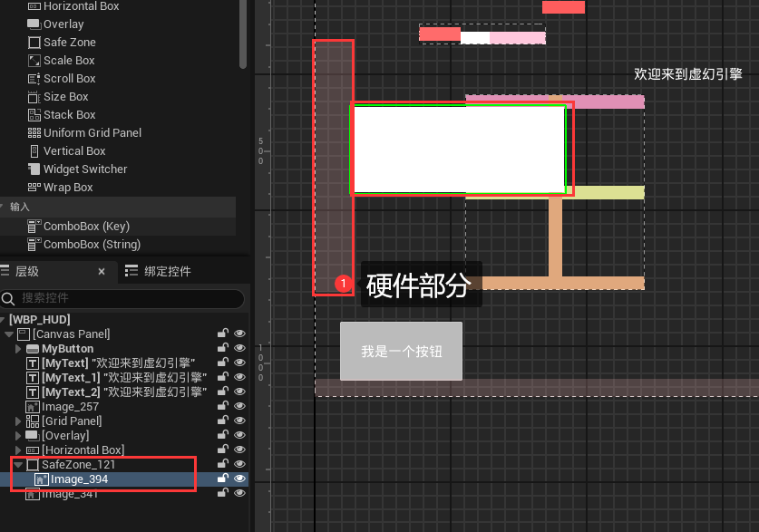Click the 层级 panel tab
759x532 pixels.
coord(27,270)
